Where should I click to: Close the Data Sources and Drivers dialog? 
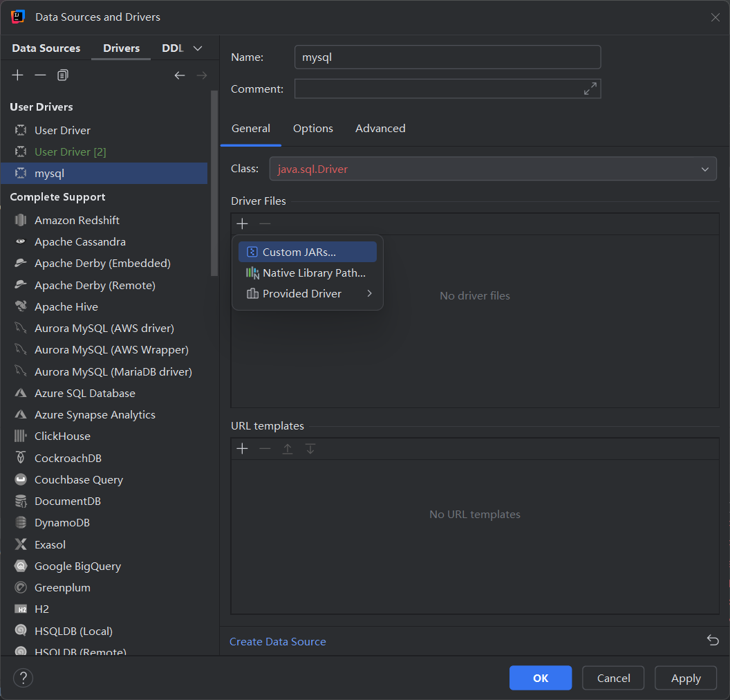[715, 17]
